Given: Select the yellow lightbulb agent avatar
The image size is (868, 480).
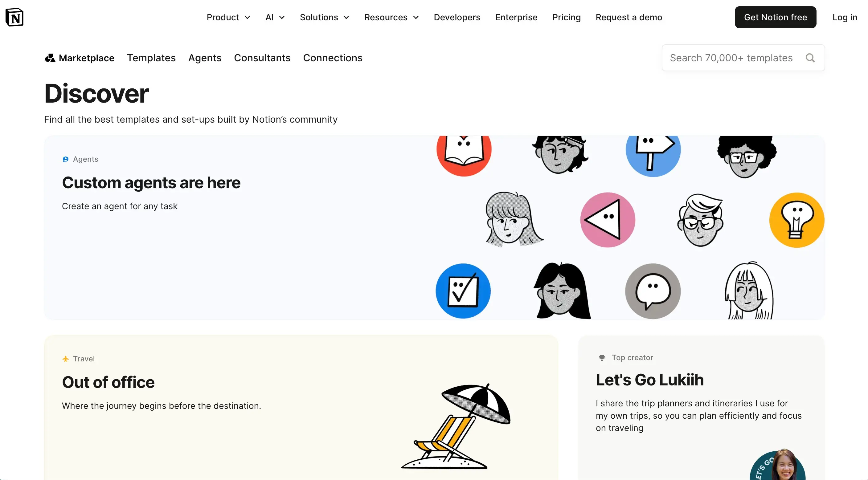Looking at the screenshot, I should [x=797, y=220].
